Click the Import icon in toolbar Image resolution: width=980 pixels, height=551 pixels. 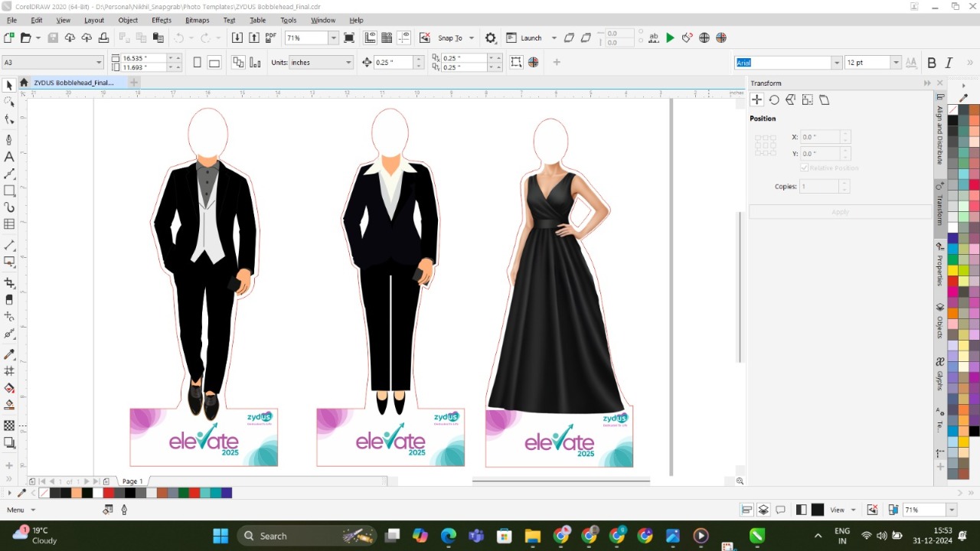click(237, 37)
